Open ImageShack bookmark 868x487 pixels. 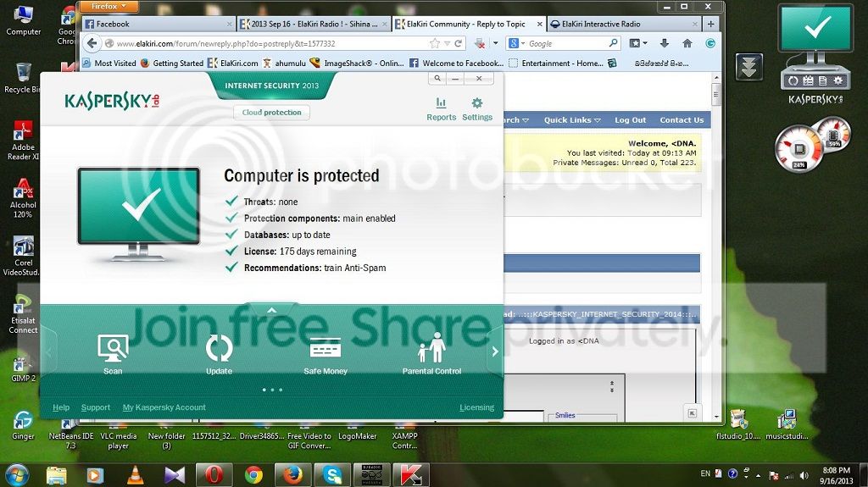point(357,63)
